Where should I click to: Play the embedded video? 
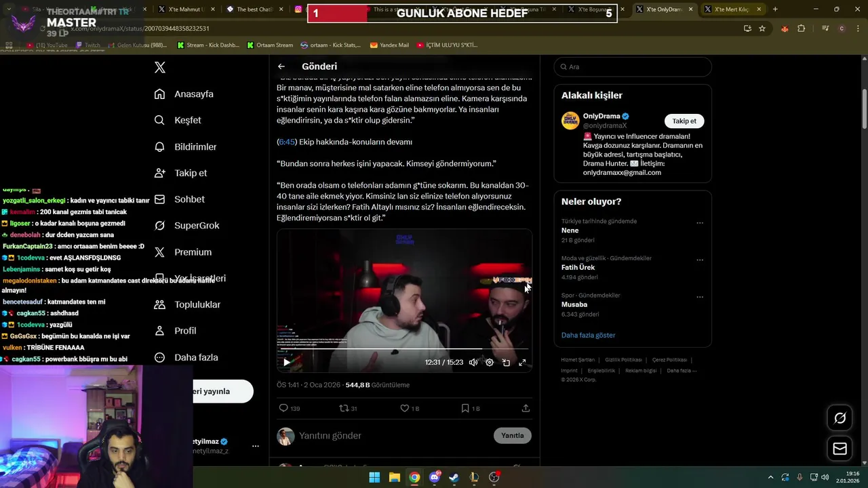[287, 363]
